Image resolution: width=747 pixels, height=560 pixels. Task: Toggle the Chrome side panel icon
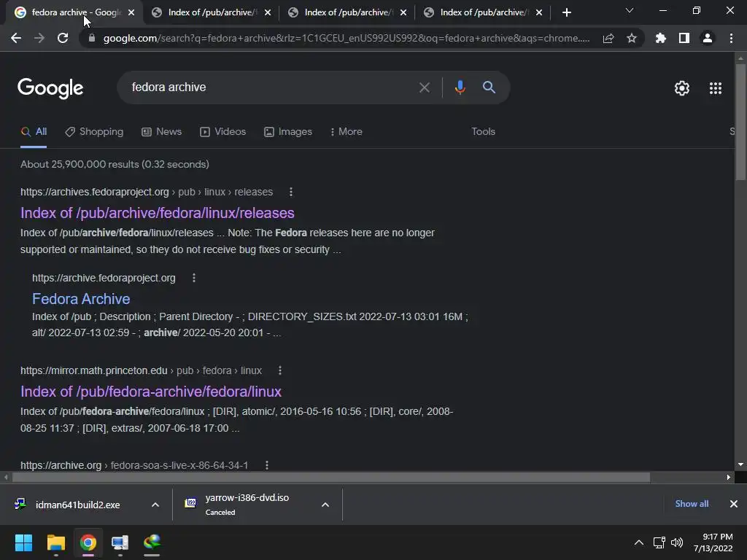(x=684, y=38)
